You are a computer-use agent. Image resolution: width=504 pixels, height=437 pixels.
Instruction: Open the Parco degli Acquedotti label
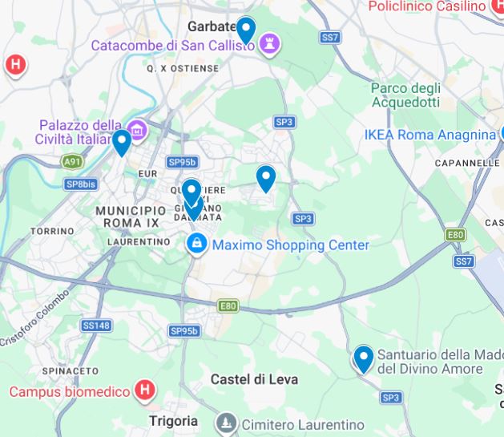[x=405, y=95]
